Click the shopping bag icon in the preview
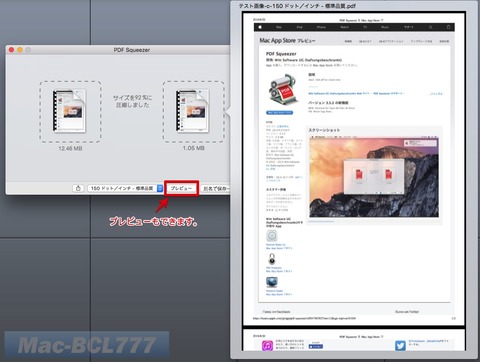 (x=449, y=27)
